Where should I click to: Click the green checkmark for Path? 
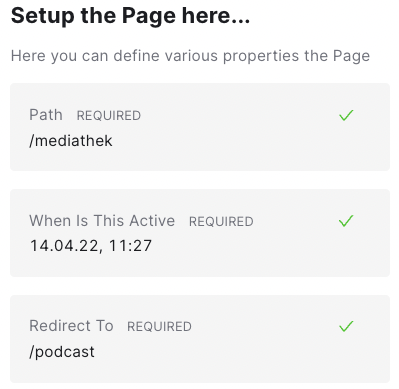click(346, 115)
